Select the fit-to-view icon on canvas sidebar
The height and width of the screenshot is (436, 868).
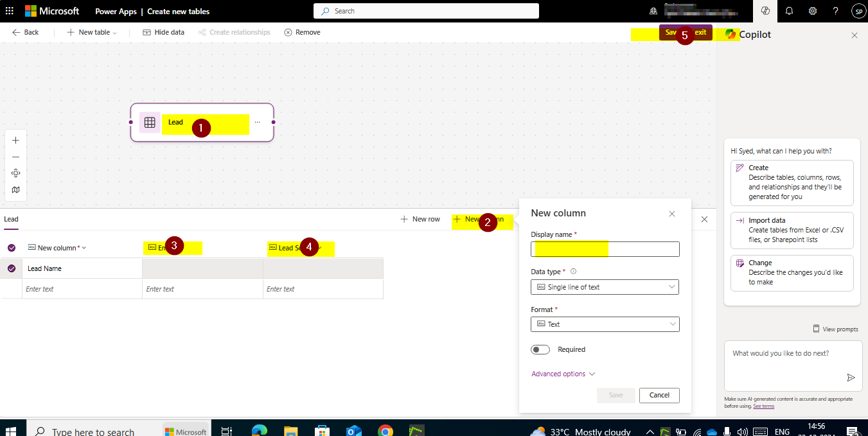click(x=15, y=173)
